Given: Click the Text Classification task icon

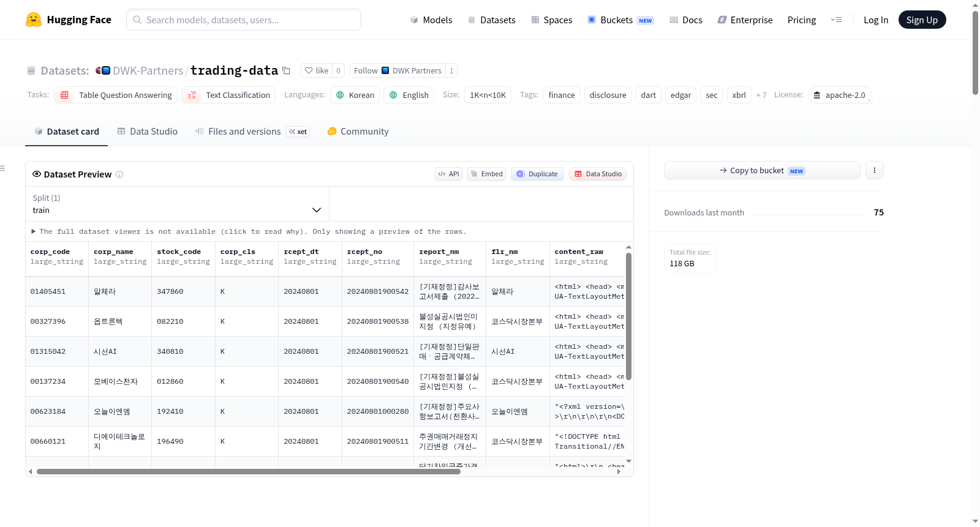Looking at the screenshot, I should coord(192,95).
